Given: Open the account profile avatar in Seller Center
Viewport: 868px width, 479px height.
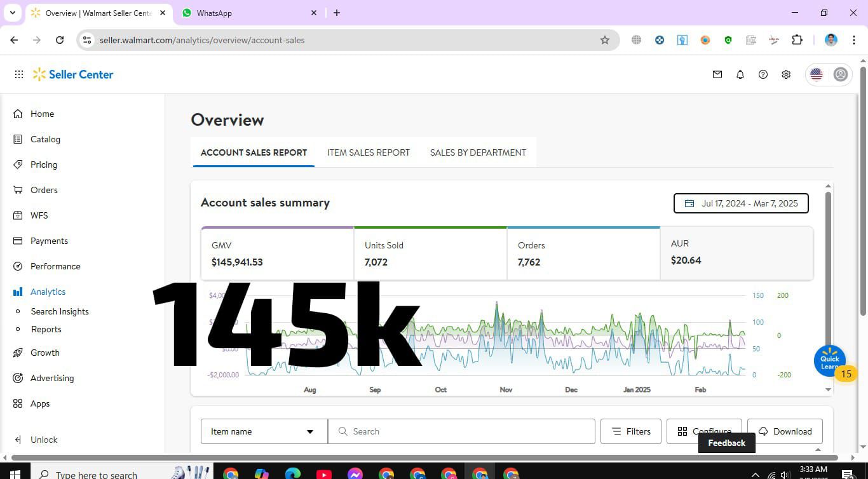Looking at the screenshot, I should 841,74.
